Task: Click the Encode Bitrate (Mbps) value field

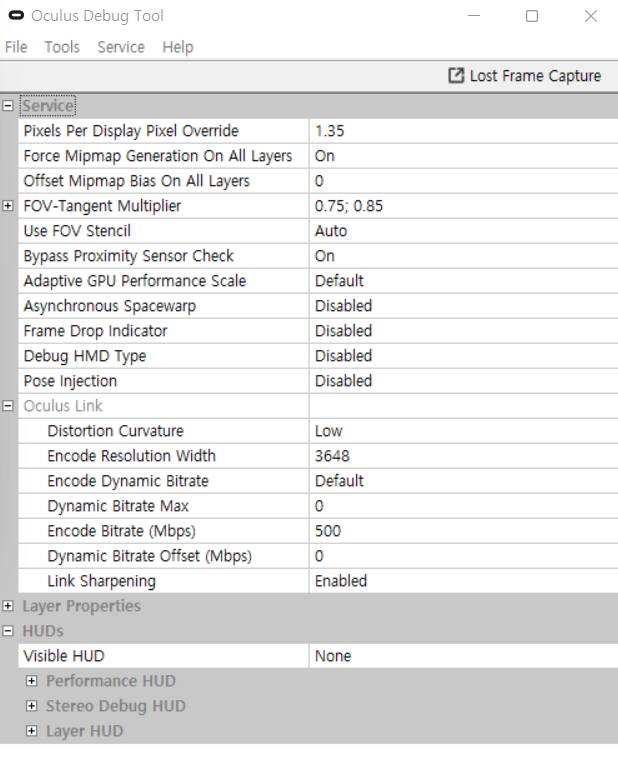Action: click(460, 531)
